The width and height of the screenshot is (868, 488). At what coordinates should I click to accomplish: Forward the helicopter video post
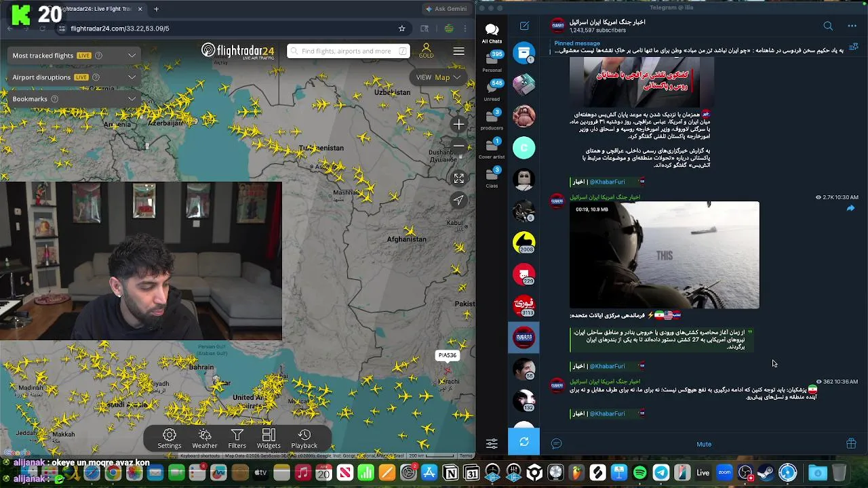point(850,209)
